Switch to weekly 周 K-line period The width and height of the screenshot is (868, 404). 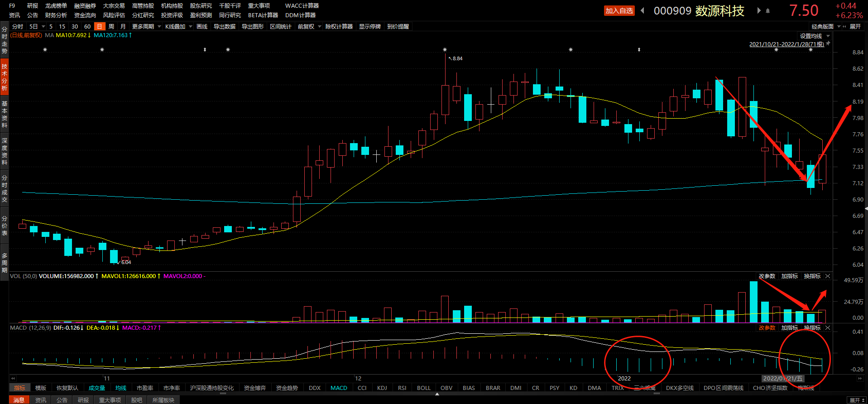pos(111,27)
